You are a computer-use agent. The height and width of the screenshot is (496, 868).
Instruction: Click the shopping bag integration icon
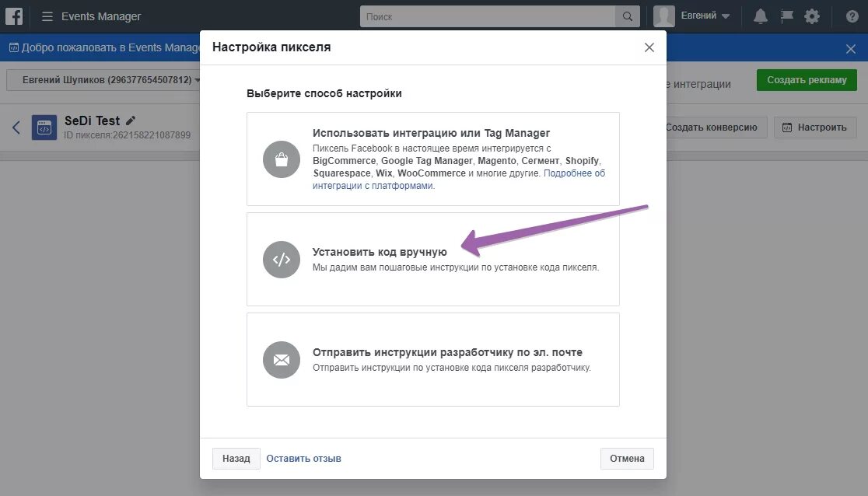click(x=282, y=159)
